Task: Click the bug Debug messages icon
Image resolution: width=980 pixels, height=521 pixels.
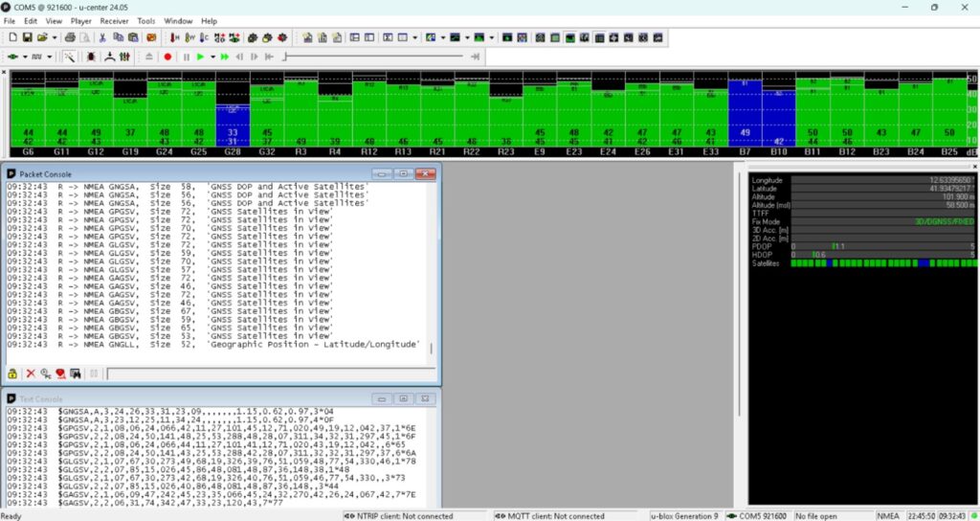Action: click(91, 57)
